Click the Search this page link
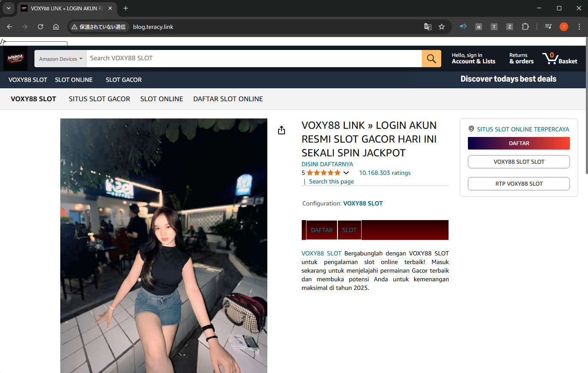Screen dimensions: 588x373 point(331,181)
